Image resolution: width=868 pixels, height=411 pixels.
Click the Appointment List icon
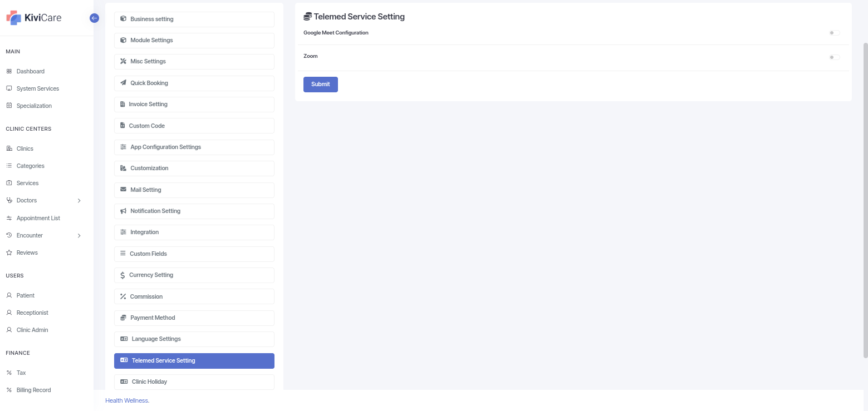tap(9, 218)
